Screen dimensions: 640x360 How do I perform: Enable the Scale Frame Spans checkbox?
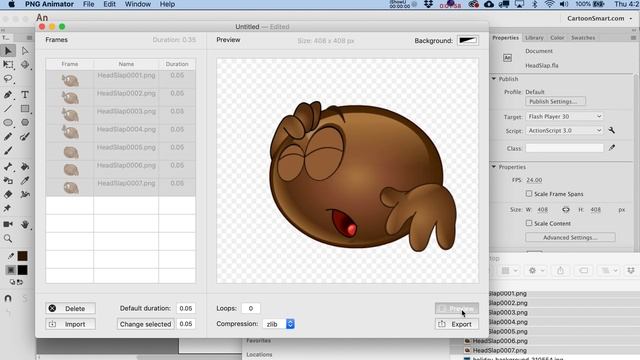tap(529, 193)
